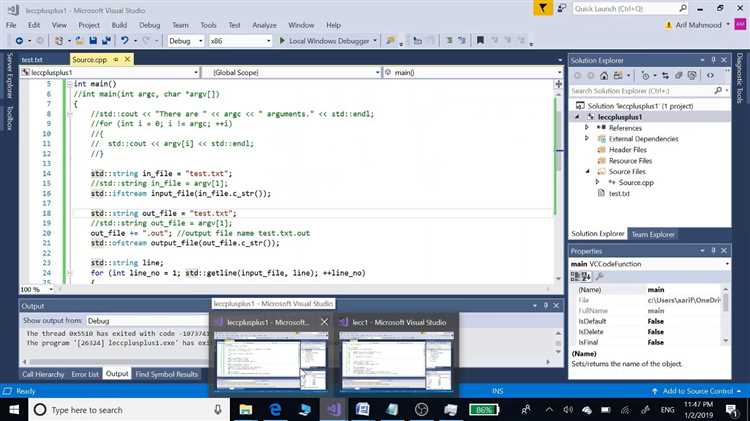Click the Navigate Backward toolbar icon
Viewport: 750px width, 421px height.
[19, 41]
